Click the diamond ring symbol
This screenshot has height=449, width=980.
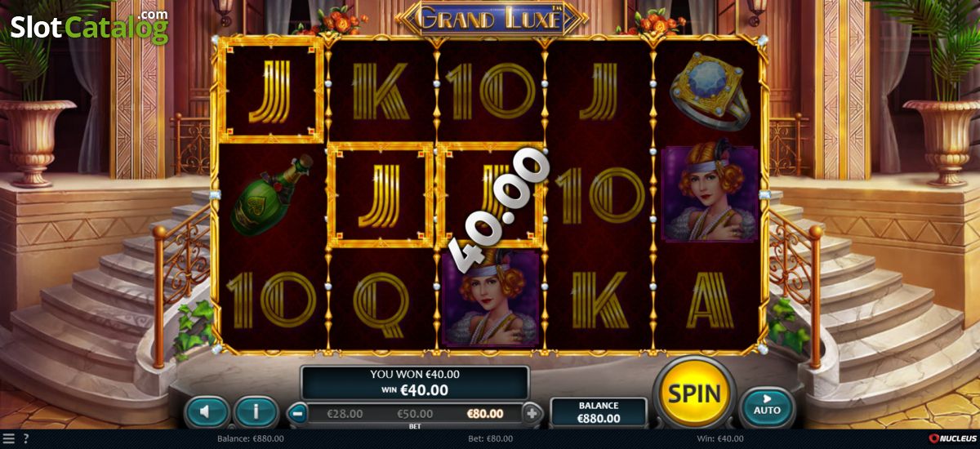click(709, 91)
